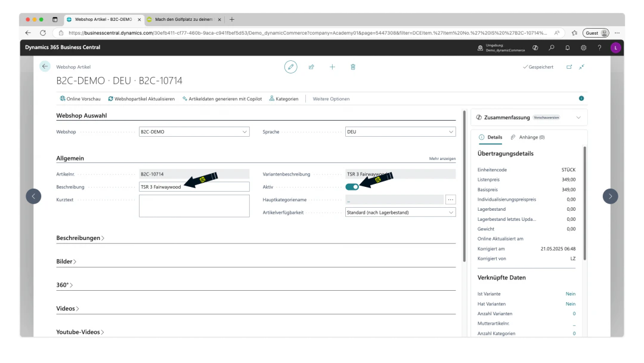Click the Artikelnr. field B2C-10714

pos(194,174)
